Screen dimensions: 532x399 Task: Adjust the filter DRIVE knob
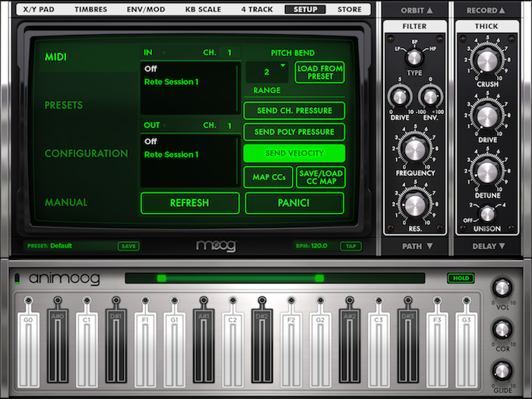400,97
